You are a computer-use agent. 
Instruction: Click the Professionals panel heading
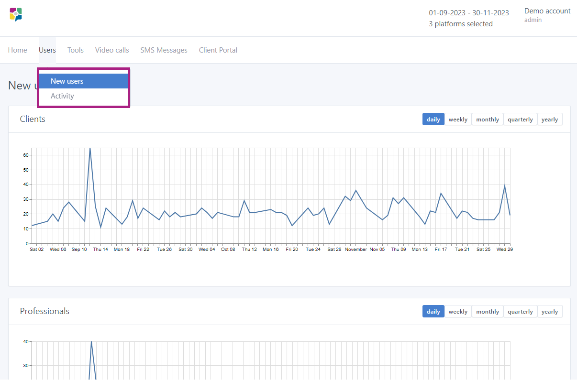44,311
